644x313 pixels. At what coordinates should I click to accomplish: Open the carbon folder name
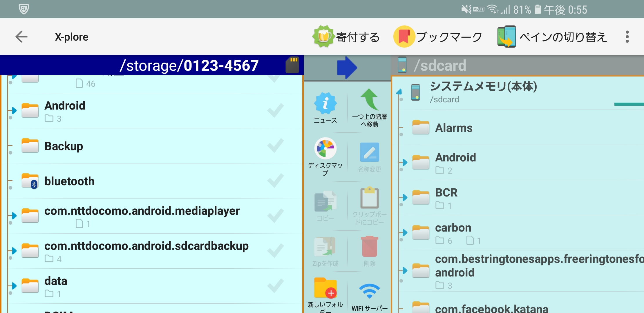[453, 228]
